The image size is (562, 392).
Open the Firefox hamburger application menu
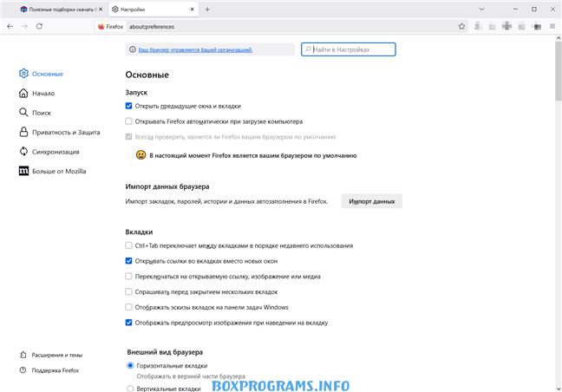(x=552, y=26)
